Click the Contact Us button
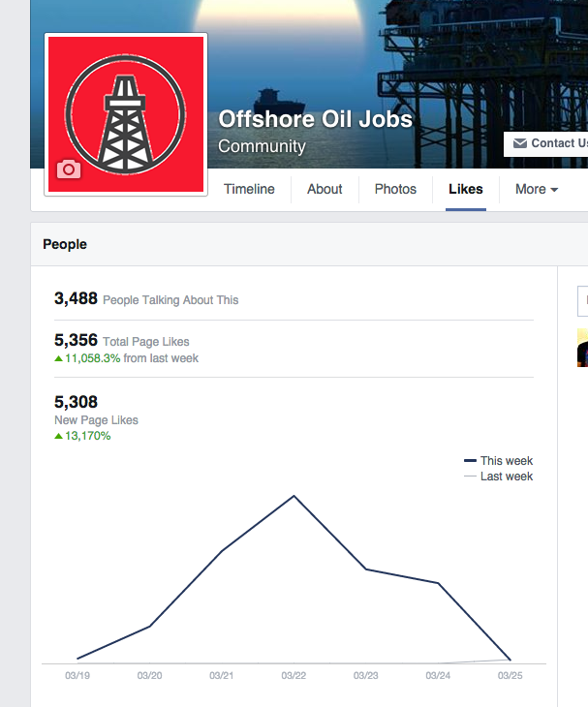The height and width of the screenshot is (707, 588). click(546, 144)
